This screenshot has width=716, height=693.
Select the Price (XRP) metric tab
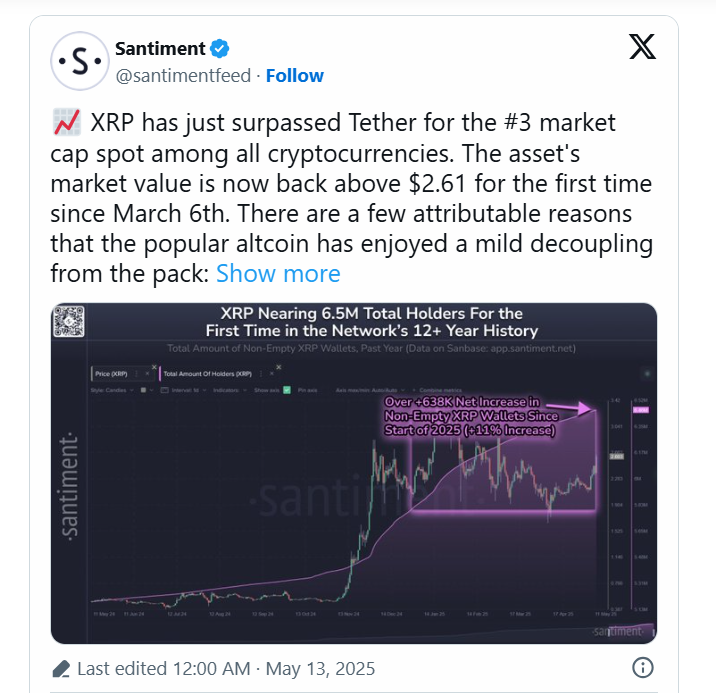tap(111, 373)
